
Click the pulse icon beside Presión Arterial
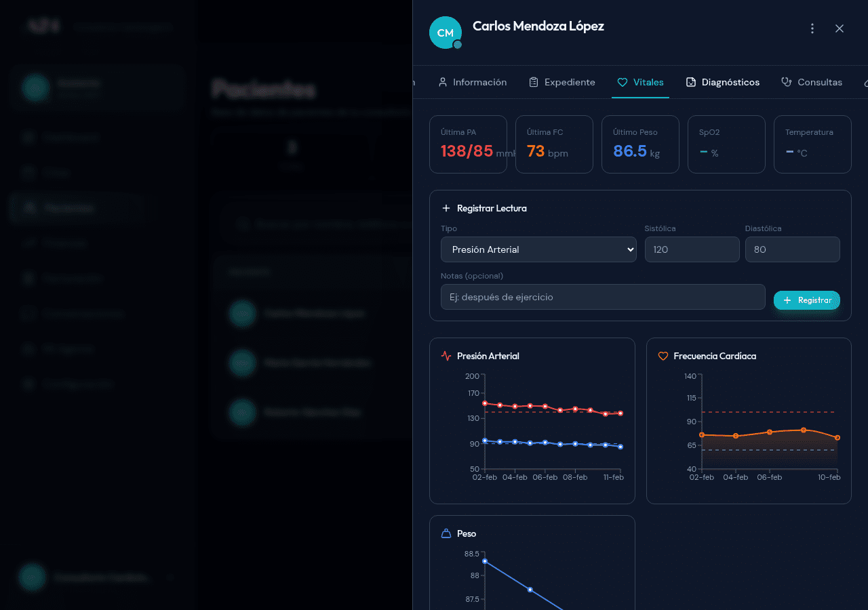446,356
